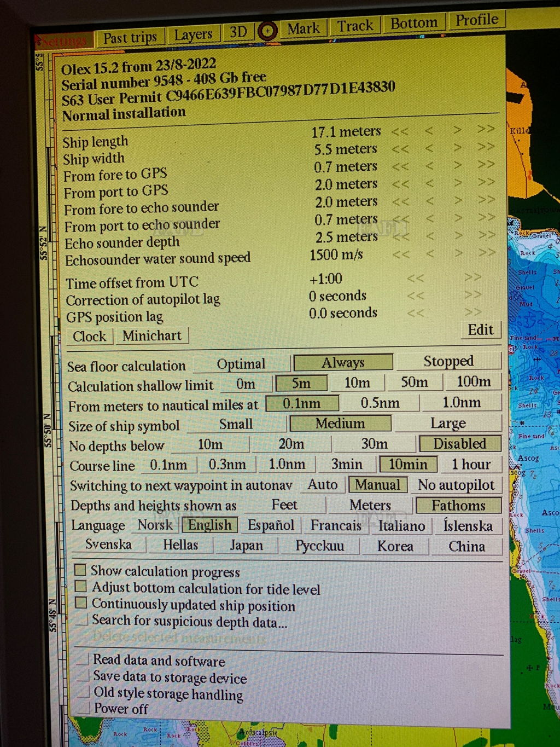560x747 pixels.
Task: Enable Continuously updated ship position
Action: [x=81, y=603]
